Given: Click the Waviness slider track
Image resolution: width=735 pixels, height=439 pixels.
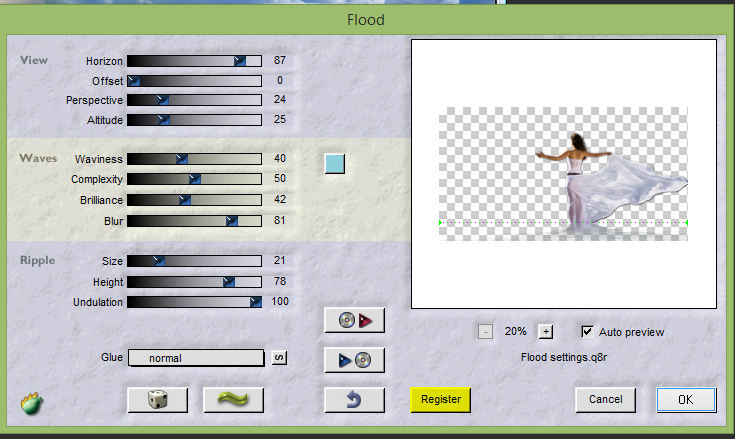Looking at the screenshot, I should click(x=194, y=159).
